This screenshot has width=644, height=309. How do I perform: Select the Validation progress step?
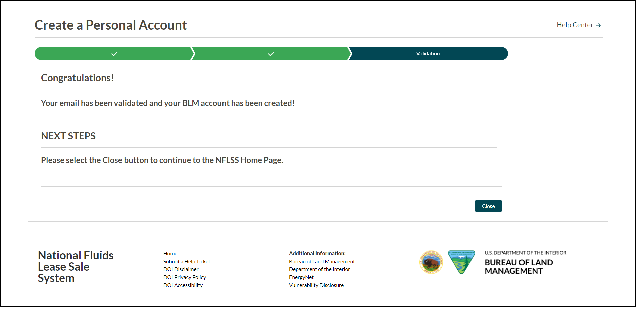pyautogui.click(x=428, y=53)
